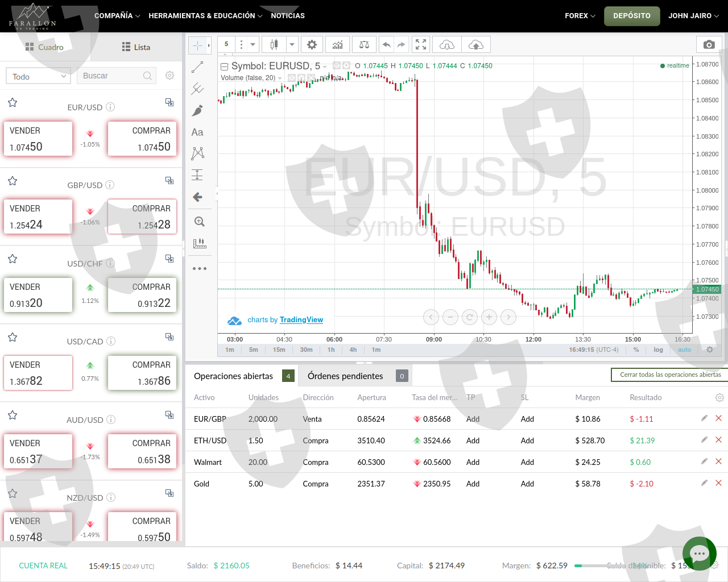728x582 pixels.
Task: Favorite the EUR/USD pair with star
Action: [x=13, y=102]
